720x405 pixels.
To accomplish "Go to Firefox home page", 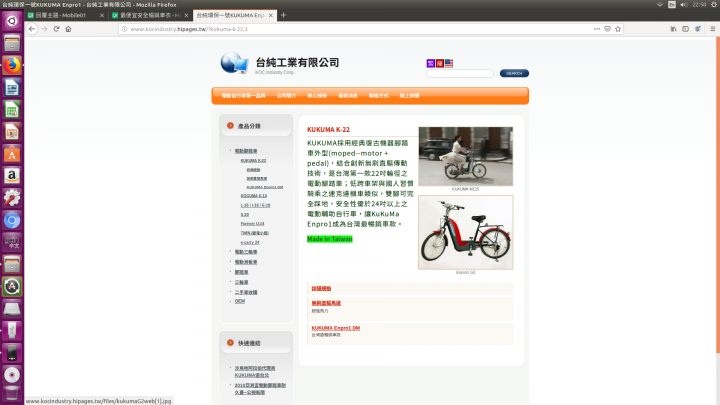I will click(x=68, y=29).
